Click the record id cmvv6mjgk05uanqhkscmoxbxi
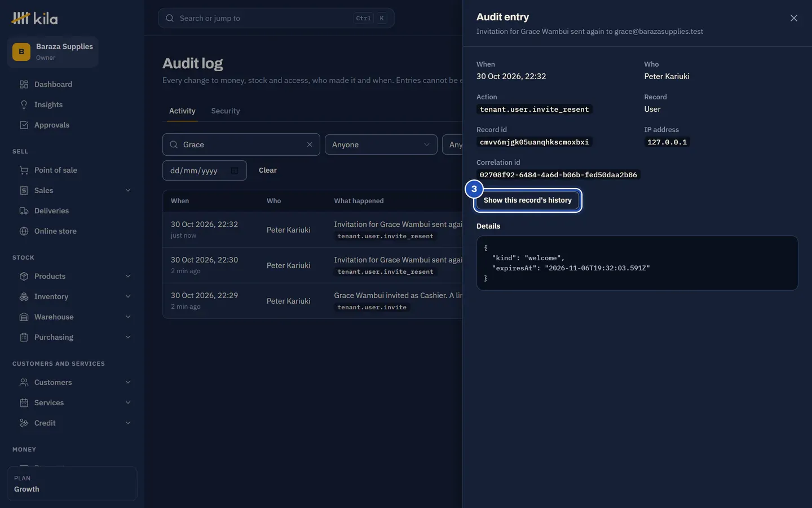This screenshot has height=508, width=812. click(x=534, y=142)
